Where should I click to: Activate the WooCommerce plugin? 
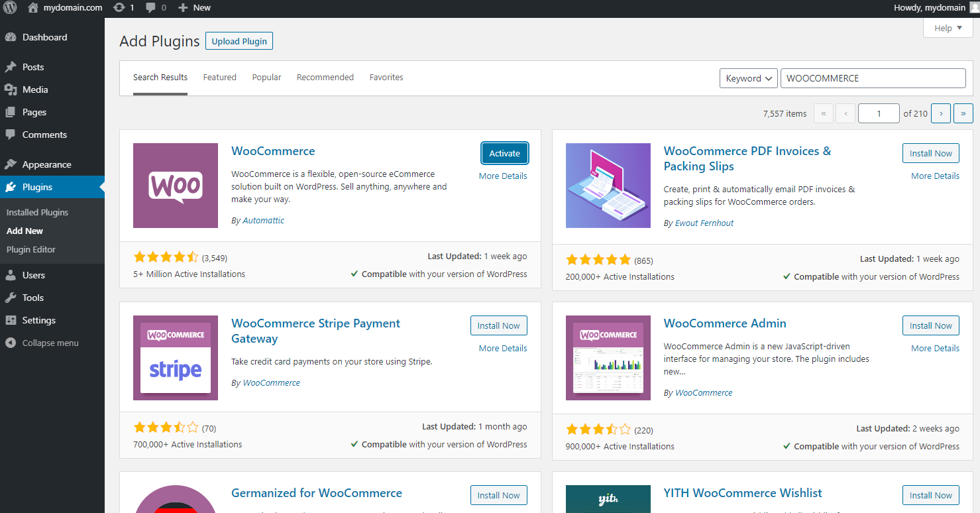[505, 153]
